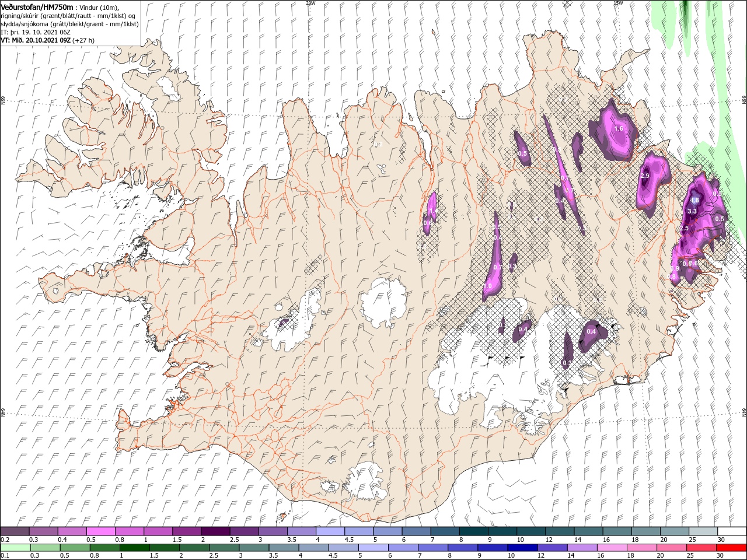This screenshot has height=560, width=747.
Task: Select rain legend swatch between 3 and 3.5
Action: [254, 548]
